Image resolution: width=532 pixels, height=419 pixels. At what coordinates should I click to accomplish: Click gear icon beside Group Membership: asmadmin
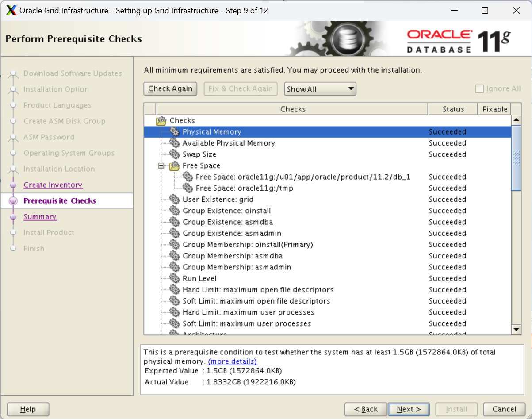pyautogui.click(x=175, y=267)
